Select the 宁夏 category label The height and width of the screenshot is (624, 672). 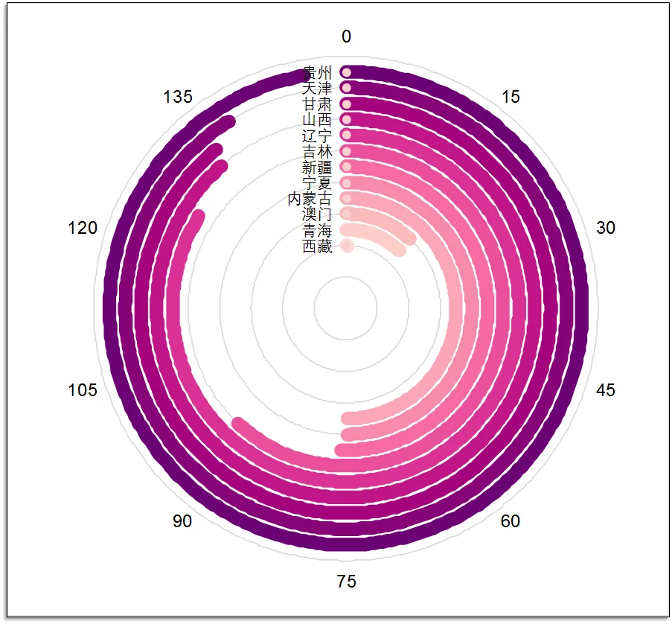318,183
